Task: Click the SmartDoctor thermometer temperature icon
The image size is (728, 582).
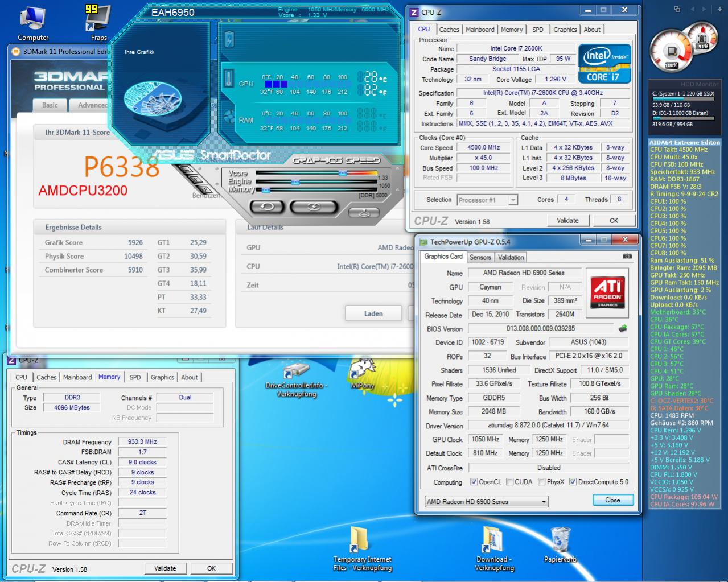Action: click(x=229, y=78)
